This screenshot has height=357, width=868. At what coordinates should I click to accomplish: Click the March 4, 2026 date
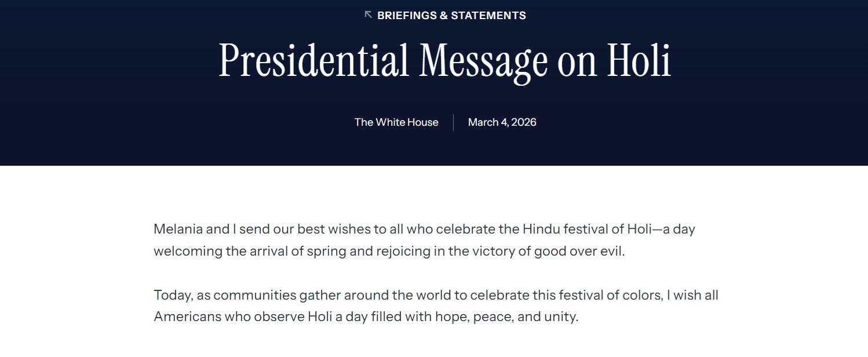(502, 122)
